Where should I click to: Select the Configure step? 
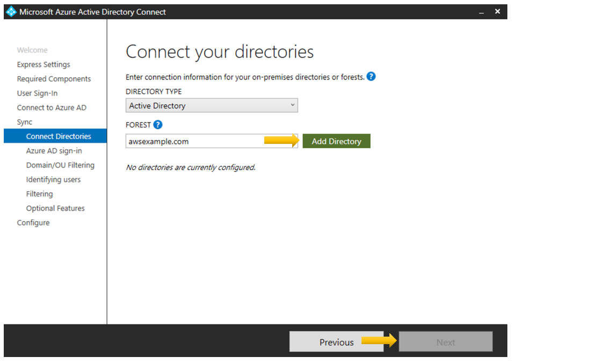(x=33, y=222)
